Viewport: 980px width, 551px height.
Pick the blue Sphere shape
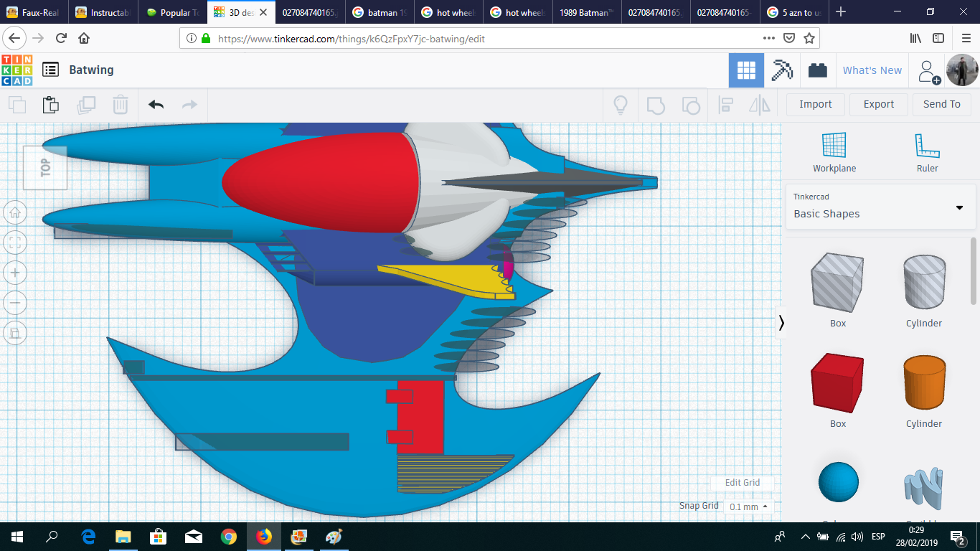[838, 482]
